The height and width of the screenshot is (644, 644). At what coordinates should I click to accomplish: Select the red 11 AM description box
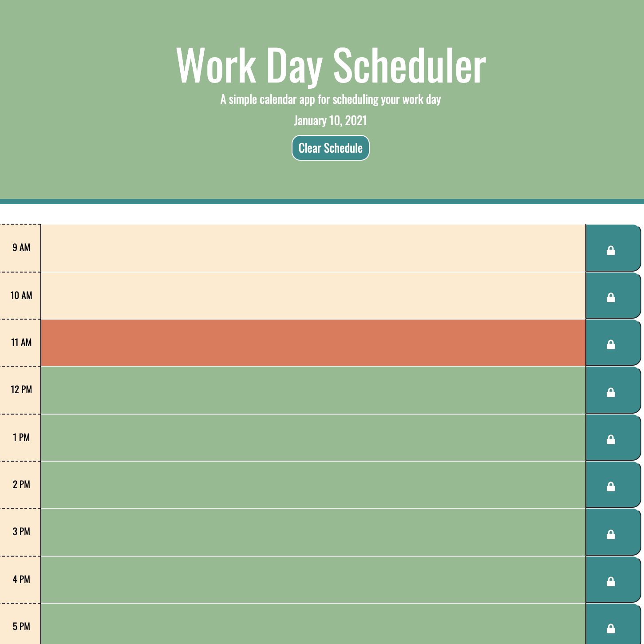pyautogui.click(x=313, y=343)
